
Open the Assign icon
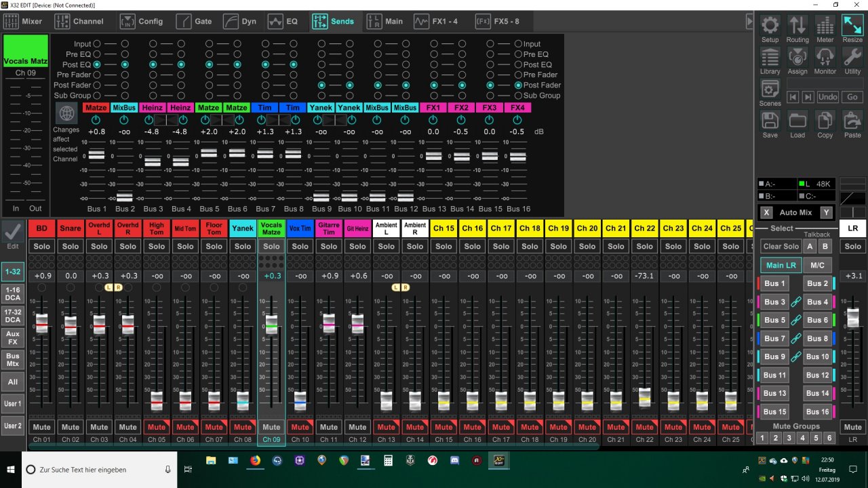tap(797, 57)
